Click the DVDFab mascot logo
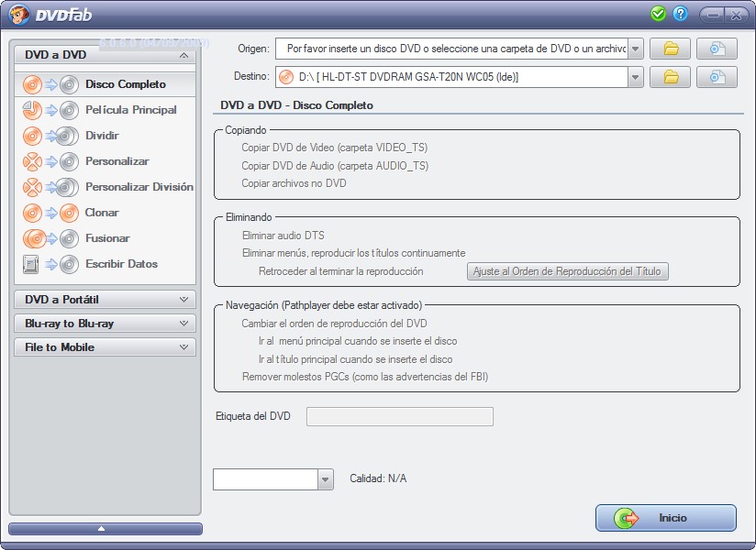The width and height of the screenshot is (756, 550). pyautogui.click(x=19, y=15)
